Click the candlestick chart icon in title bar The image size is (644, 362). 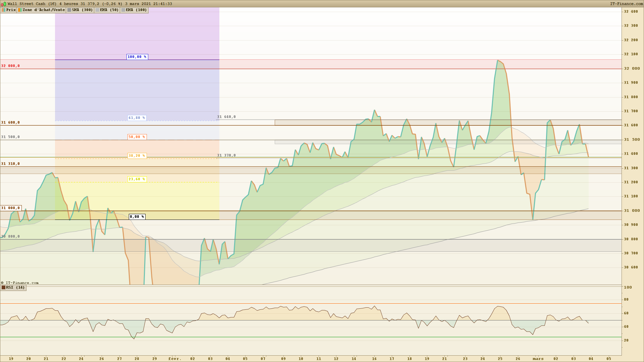tap(4, 4)
